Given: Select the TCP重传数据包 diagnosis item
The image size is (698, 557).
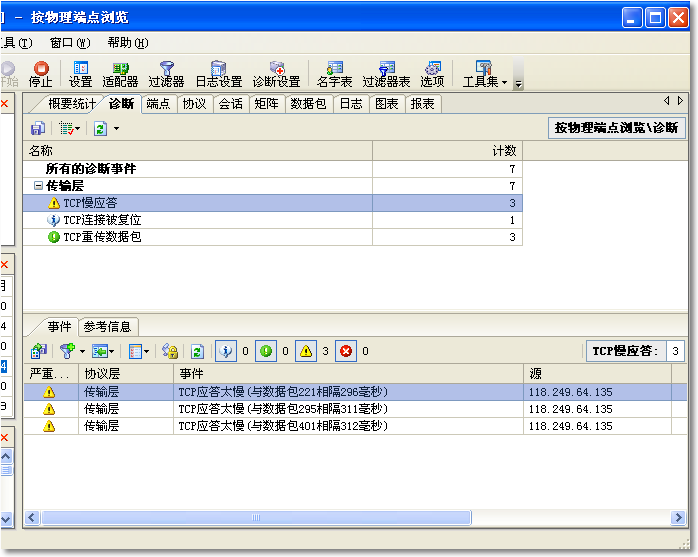Looking at the screenshot, I should point(102,237).
